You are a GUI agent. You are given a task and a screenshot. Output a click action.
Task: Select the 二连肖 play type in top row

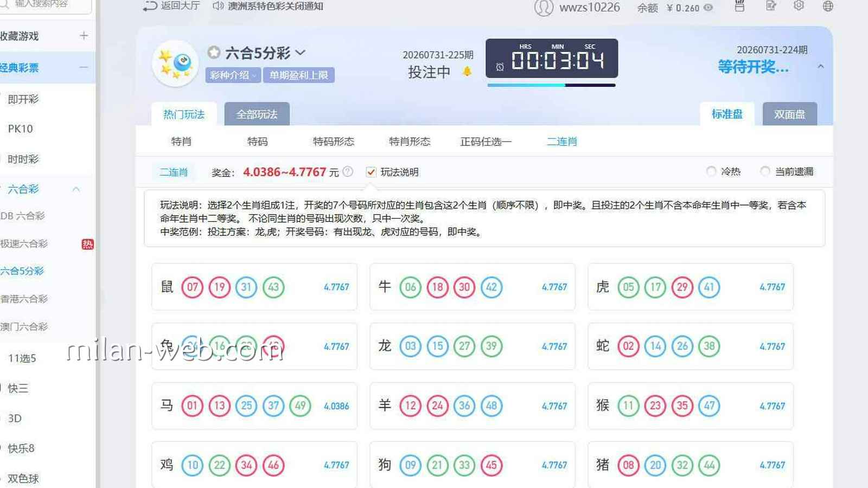[x=561, y=142]
